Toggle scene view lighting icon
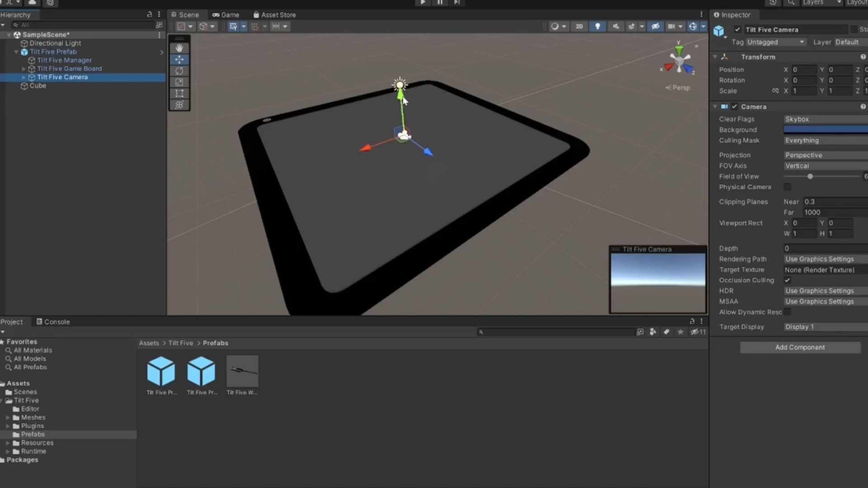Viewport: 868px width, 488px height. pyautogui.click(x=598, y=26)
